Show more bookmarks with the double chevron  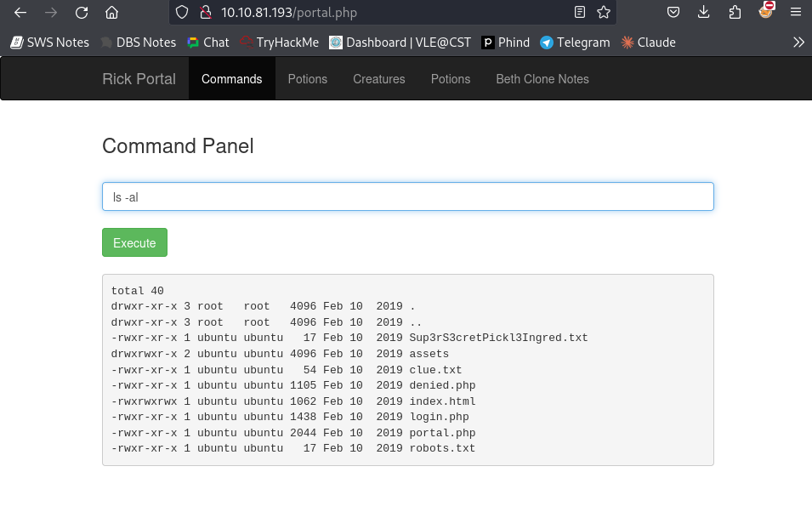tap(798, 43)
